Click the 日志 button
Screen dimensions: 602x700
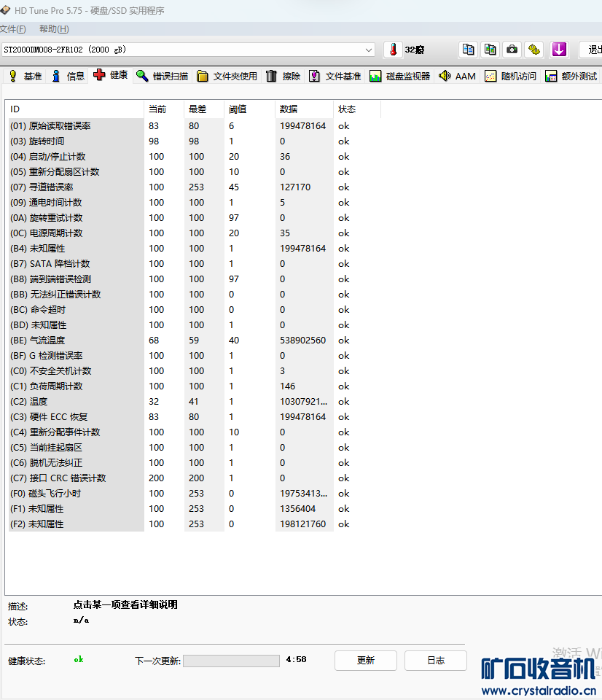click(x=436, y=661)
